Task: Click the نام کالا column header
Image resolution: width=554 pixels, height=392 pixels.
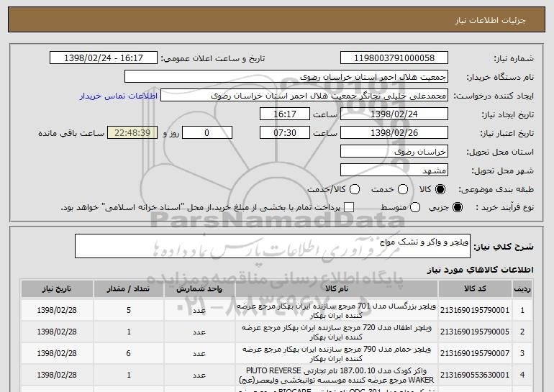Action: (x=337, y=289)
